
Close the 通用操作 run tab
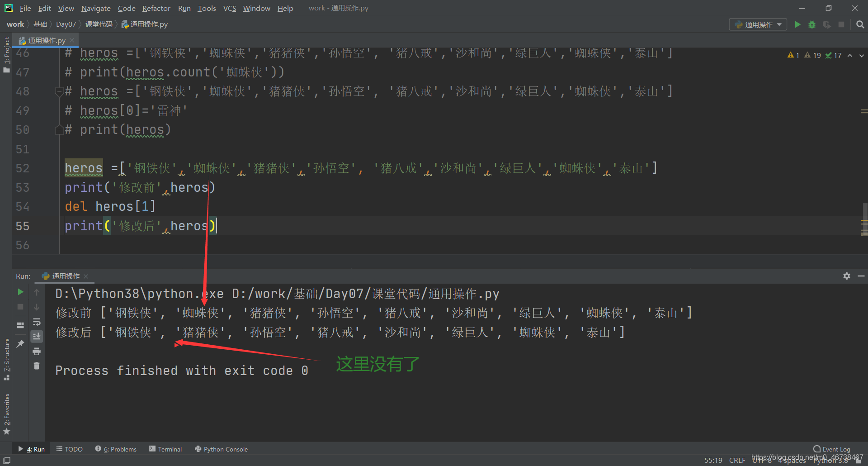(x=86, y=276)
